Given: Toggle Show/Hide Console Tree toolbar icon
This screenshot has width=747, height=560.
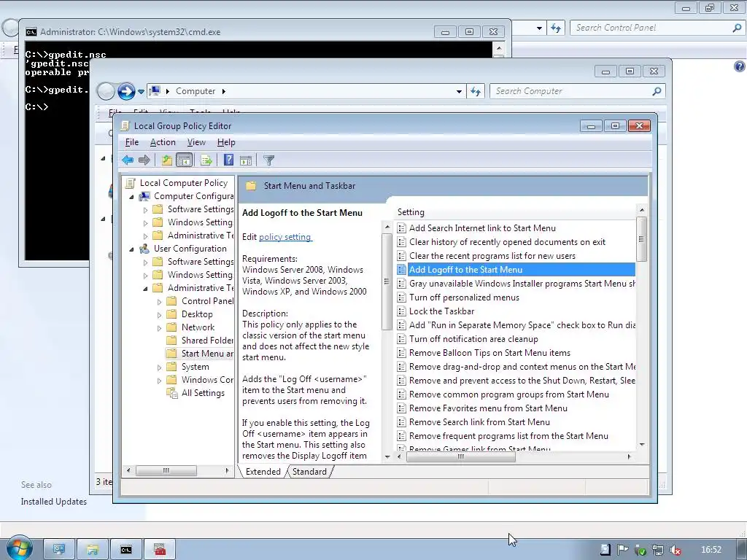Looking at the screenshot, I should [184, 160].
